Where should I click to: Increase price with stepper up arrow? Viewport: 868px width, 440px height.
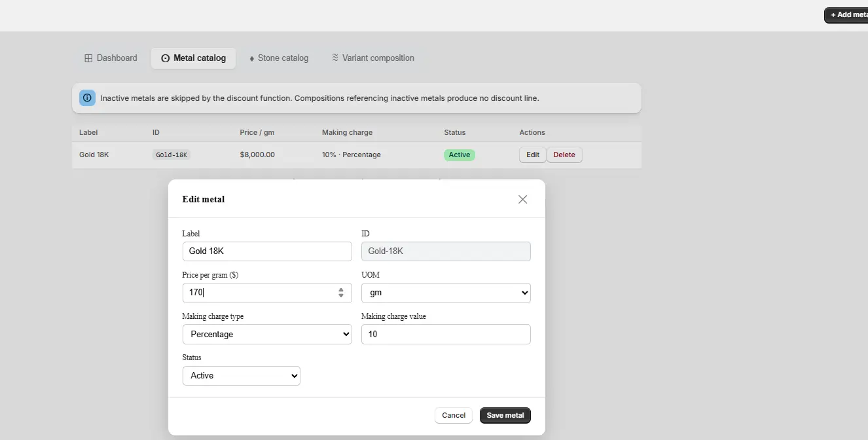(x=341, y=289)
